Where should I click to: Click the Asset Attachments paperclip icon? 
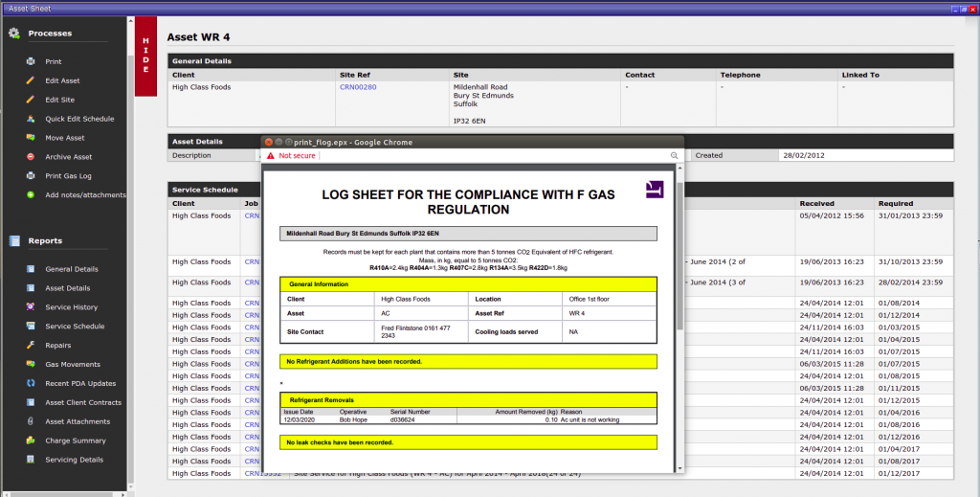[31, 421]
